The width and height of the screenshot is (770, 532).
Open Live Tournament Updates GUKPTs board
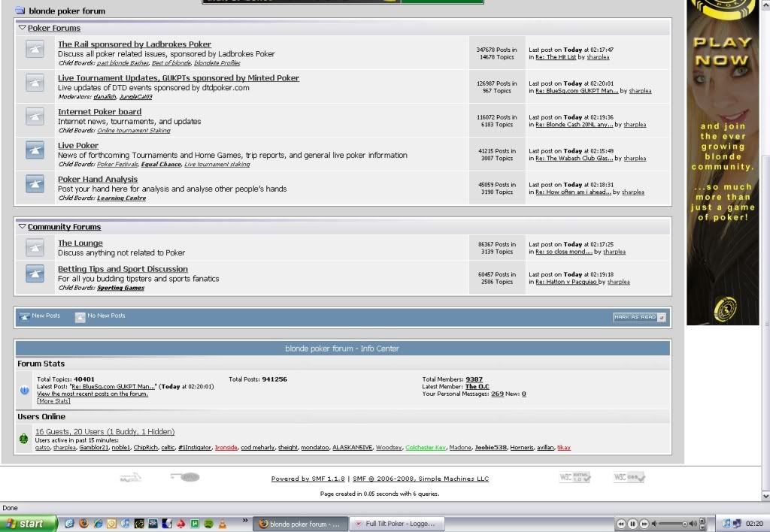tap(178, 78)
